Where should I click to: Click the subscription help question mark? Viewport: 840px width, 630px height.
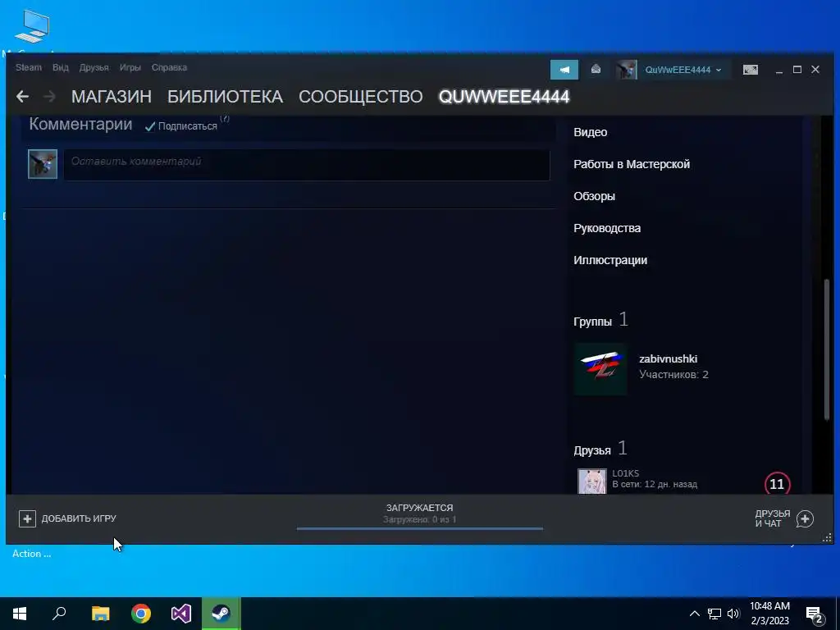pos(225,118)
